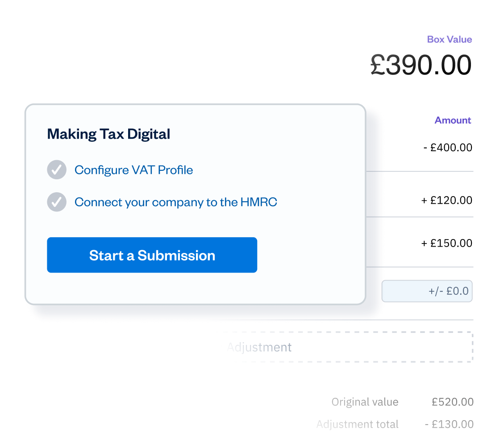Select the - £400.00 amount row
This screenshot has width=504, height=438.
447,148
